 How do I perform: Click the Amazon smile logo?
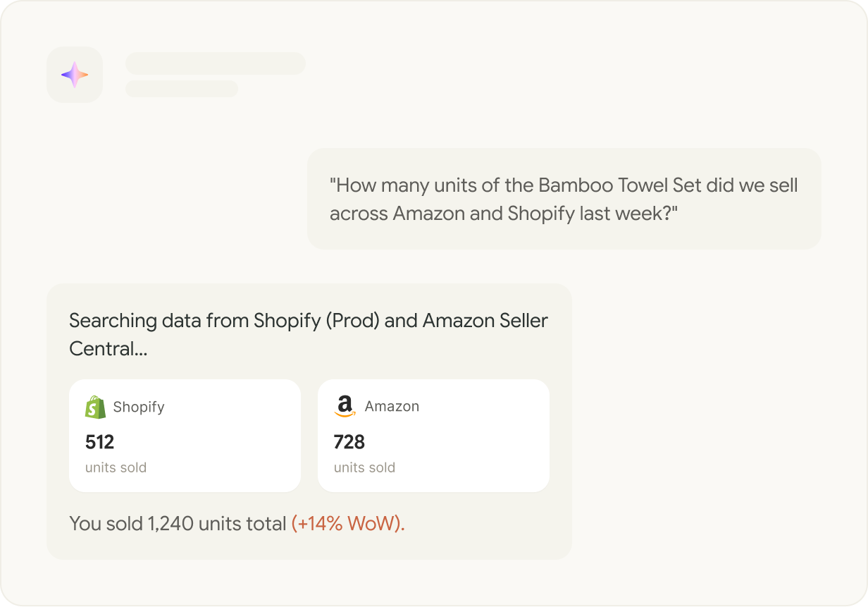[345, 406]
